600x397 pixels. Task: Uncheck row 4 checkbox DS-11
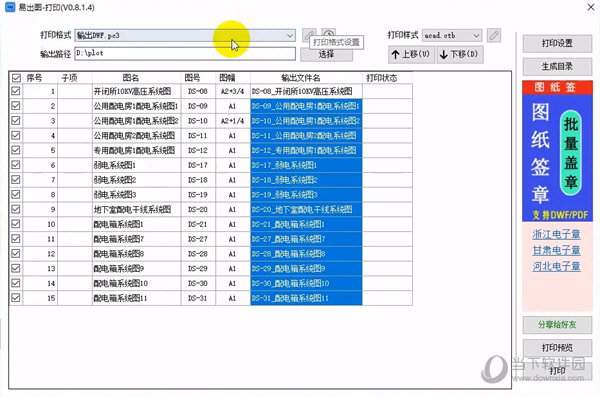pyautogui.click(x=16, y=135)
